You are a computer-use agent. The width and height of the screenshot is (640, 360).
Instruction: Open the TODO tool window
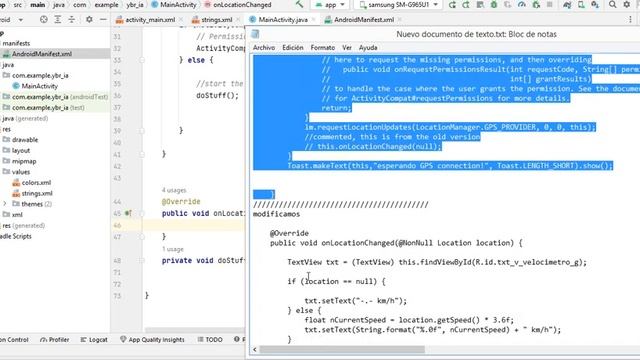click(210, 340)
